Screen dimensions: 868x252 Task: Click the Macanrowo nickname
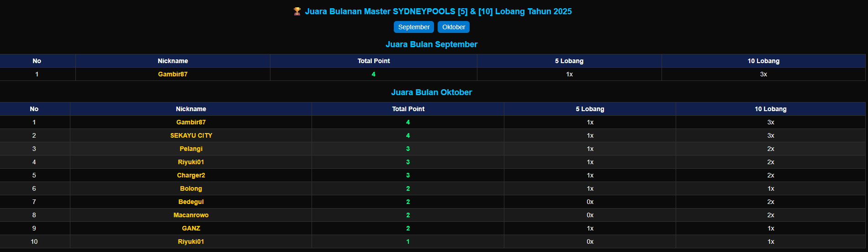191,215
